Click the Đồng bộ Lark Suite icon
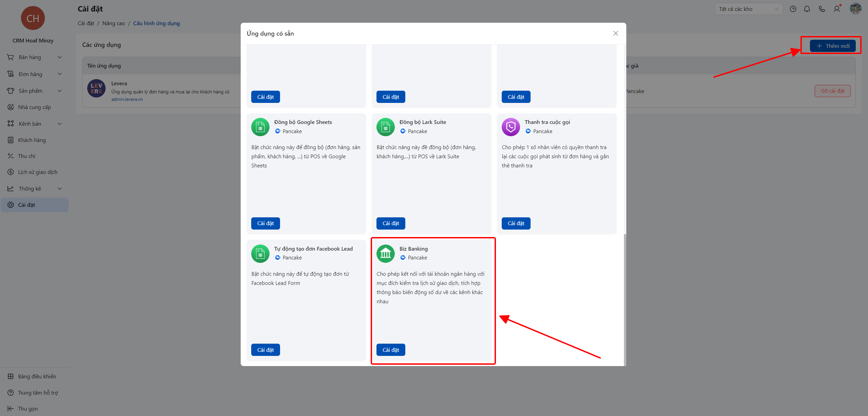 coord(385,127)
